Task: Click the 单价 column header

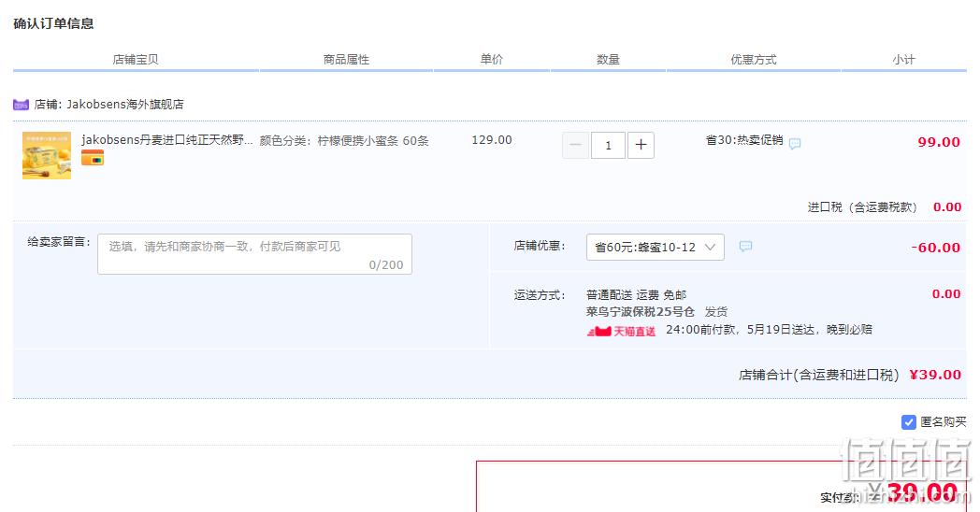Action: tap(491, 59)
